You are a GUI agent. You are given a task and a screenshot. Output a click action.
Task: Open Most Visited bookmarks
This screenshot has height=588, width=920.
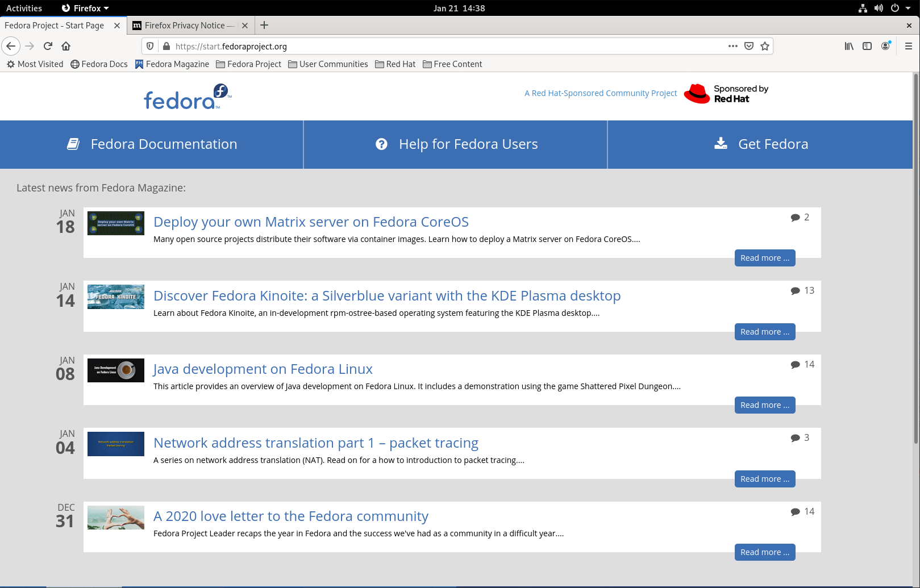pyautogui.click(x=35, y=64)
